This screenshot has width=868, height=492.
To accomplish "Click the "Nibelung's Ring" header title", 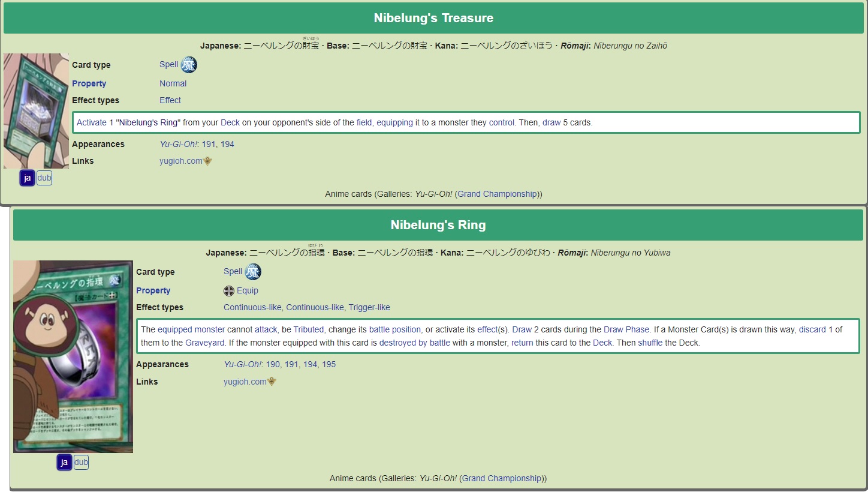I will click(x=438, y=225).
